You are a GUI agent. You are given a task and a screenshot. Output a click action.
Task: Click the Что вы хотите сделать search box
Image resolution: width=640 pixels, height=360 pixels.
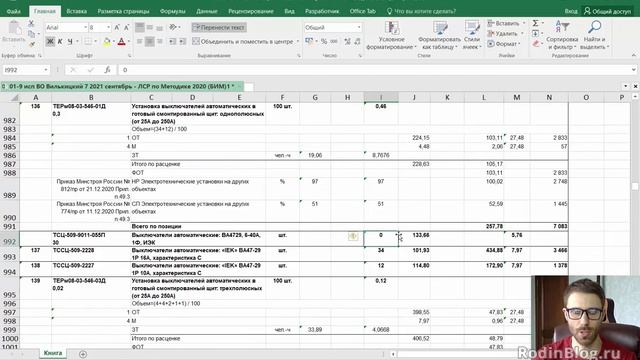[x=421, y=11]
